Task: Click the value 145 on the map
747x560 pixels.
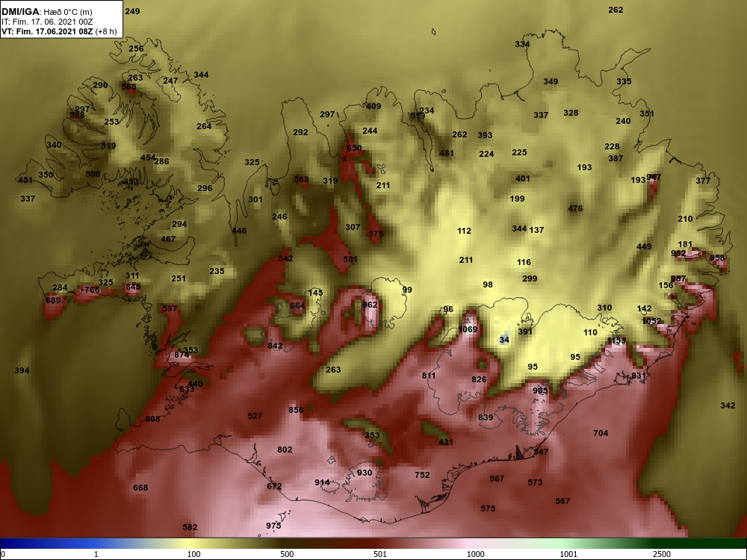Action: pos(315,293)
